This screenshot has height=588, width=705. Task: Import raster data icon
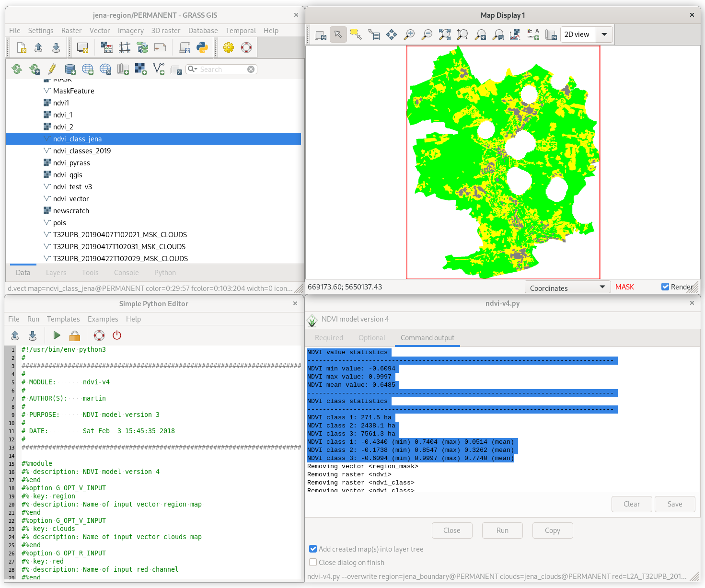tap(141, 69)
